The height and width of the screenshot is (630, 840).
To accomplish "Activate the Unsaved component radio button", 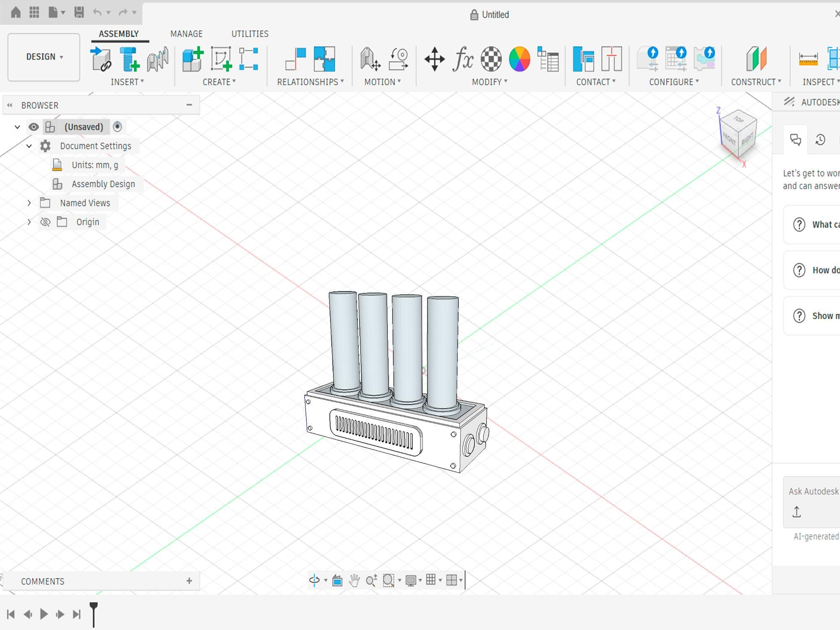I will click(x=118, y=126).
